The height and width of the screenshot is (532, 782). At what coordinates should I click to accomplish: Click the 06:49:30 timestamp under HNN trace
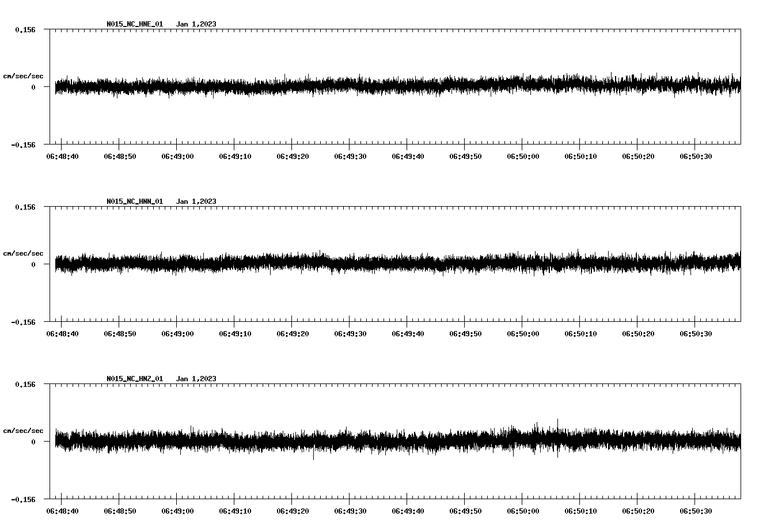pos(350,332)
